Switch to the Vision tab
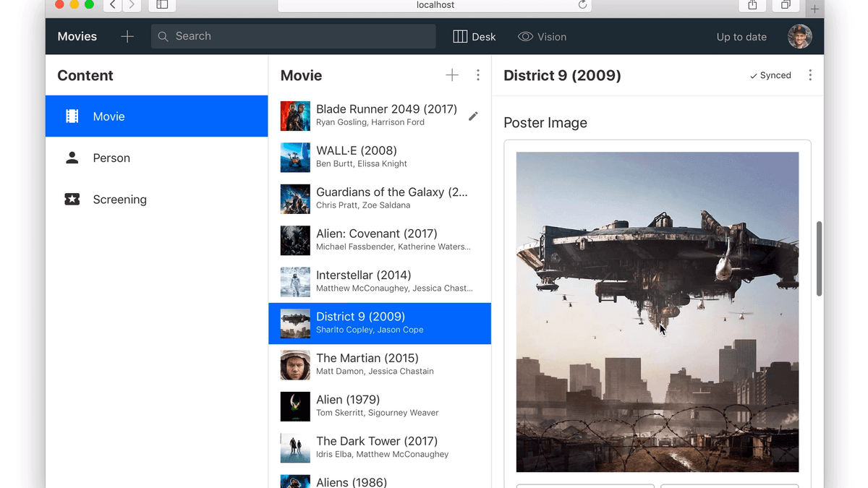Viewport: 868px width, 488px height. [542, 37]
